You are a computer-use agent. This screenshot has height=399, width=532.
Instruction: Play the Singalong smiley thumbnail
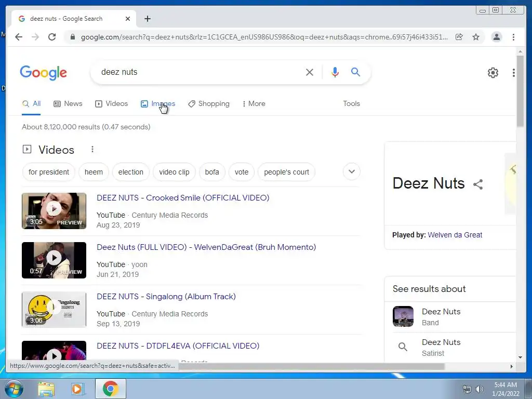(54, 310)
